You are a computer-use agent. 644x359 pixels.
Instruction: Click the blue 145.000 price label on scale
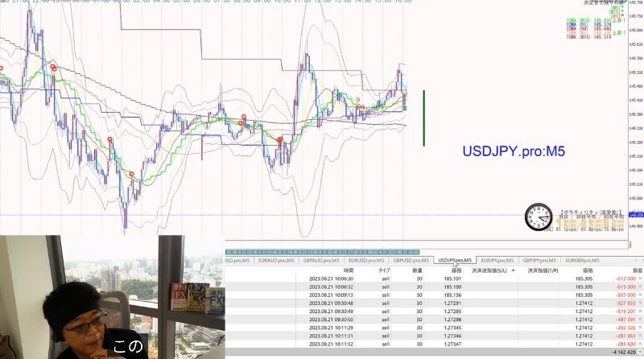click(x=636, y=215)
